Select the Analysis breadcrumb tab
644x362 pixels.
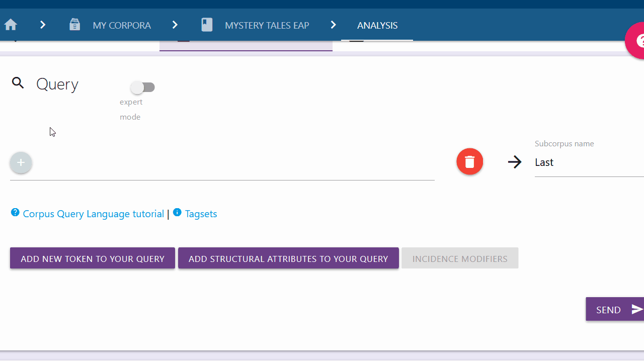click(377, 25)
